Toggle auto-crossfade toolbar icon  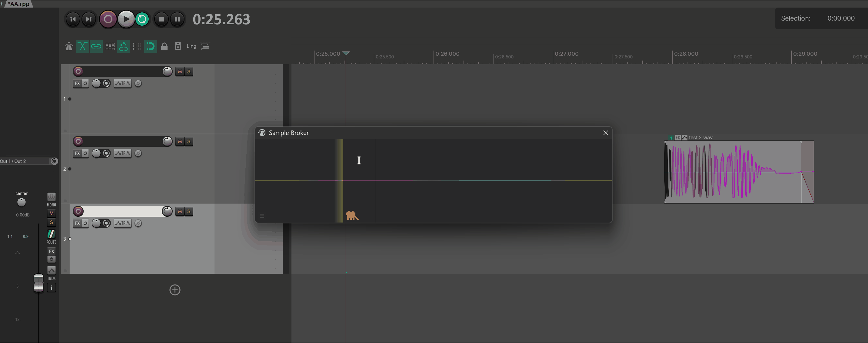pos(82,46)
